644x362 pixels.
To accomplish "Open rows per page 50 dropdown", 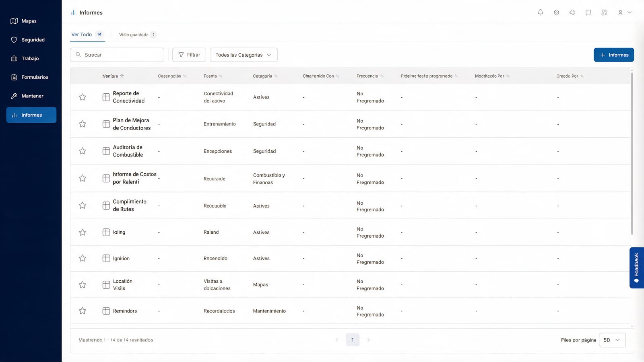I will [612, 340].
